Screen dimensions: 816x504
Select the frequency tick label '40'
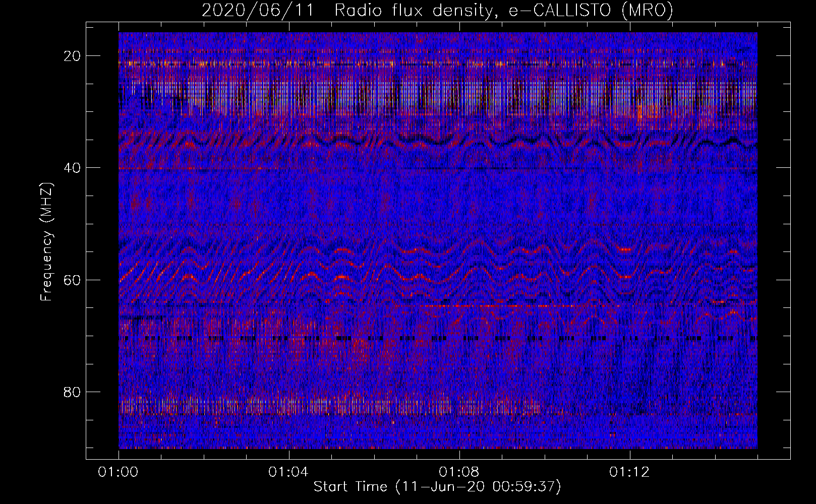pos(73,168)
